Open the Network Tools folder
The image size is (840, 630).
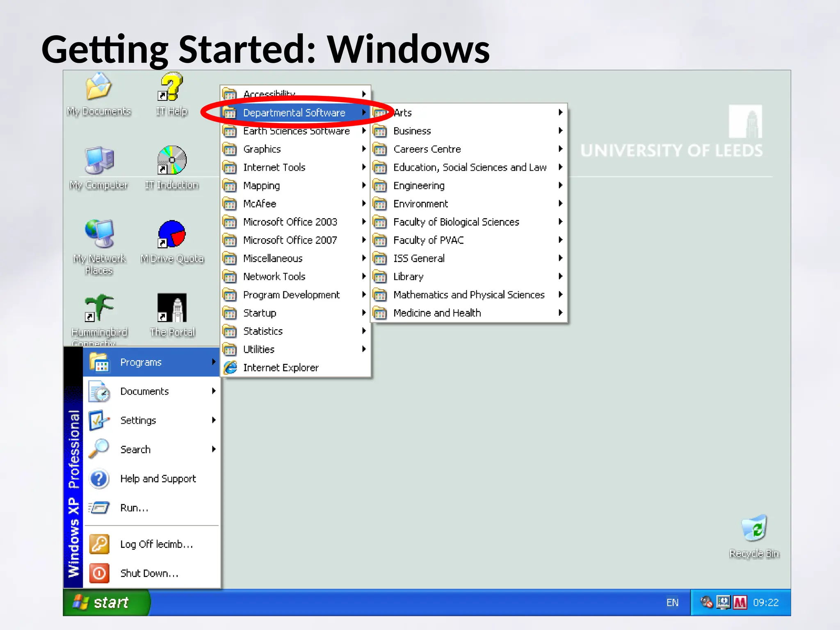tap(295, 276)
